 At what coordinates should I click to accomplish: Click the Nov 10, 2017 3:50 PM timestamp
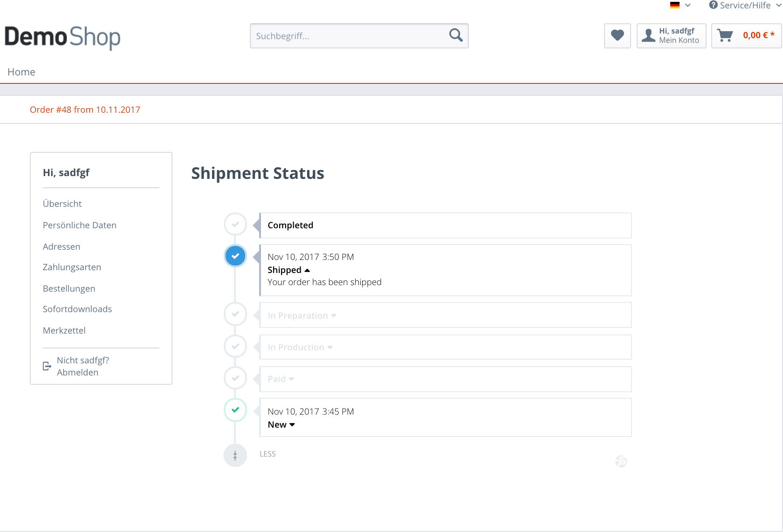[x=311, y=257]
